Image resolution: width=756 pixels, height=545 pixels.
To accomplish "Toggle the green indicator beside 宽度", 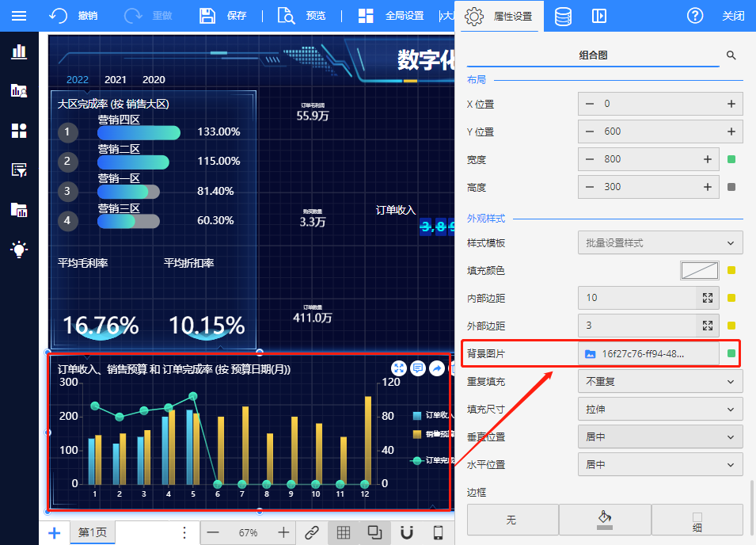I will [731, 159].
